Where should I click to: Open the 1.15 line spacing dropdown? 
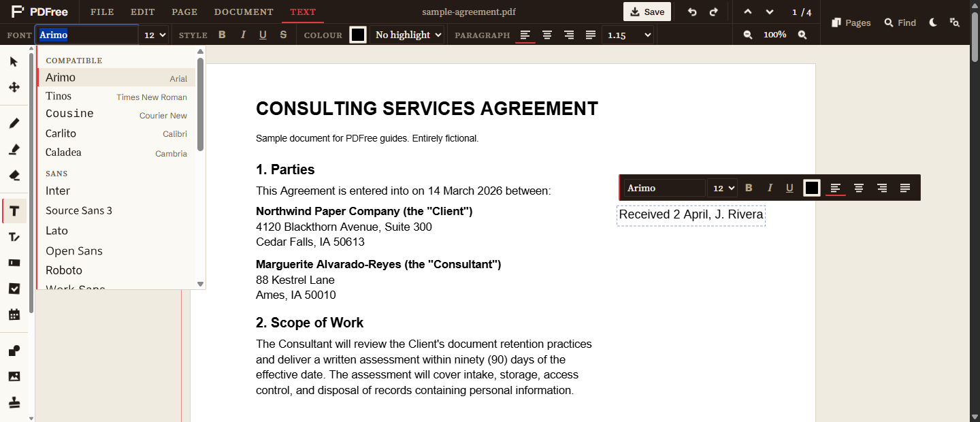(627, 35)
